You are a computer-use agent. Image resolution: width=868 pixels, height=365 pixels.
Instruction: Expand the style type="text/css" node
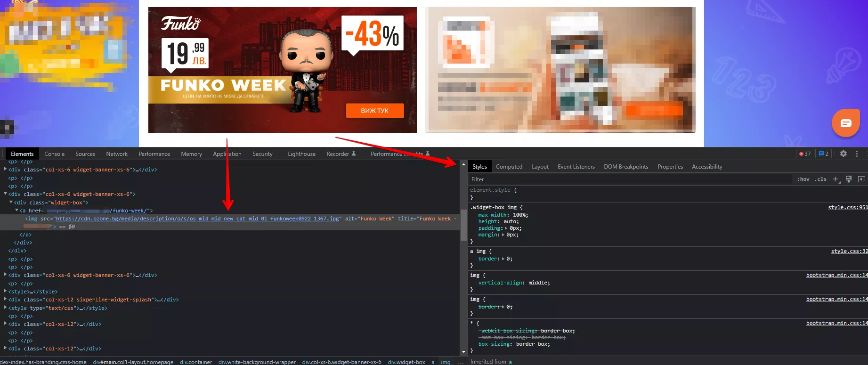coord(6,308)
